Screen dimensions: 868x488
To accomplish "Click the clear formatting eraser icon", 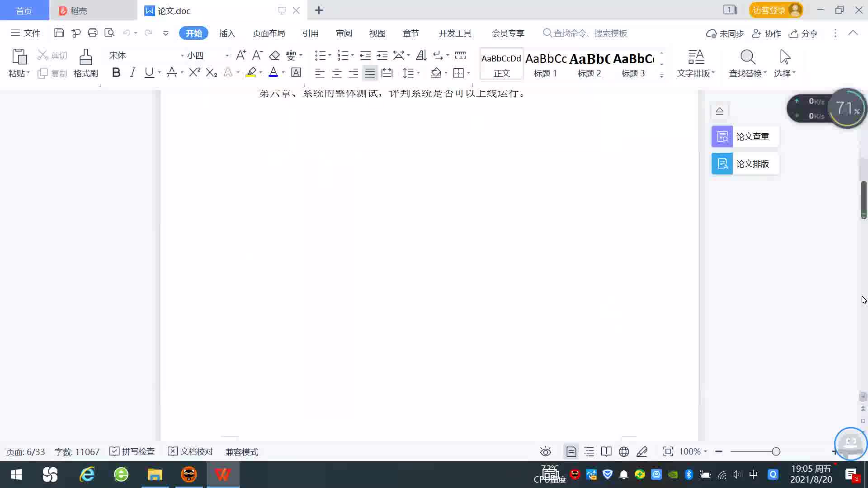I will point(274,56).
